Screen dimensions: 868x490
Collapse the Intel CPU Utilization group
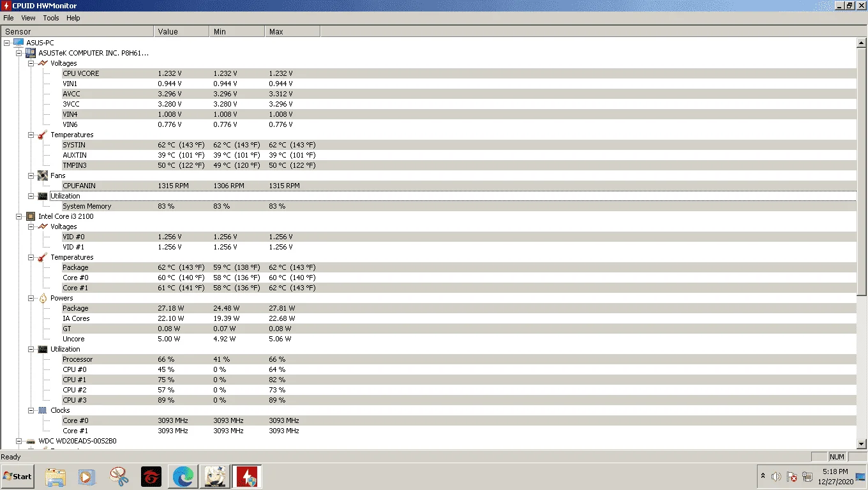click(31, 349)
